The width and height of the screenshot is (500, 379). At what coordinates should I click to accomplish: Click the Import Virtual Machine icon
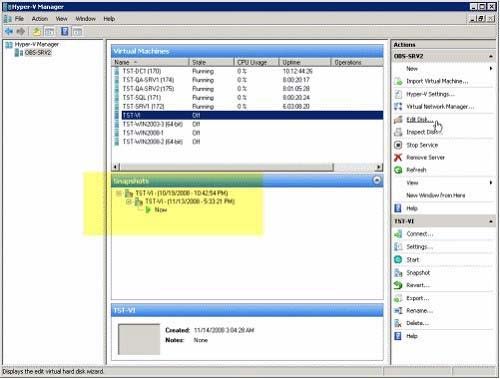point(398,81)
